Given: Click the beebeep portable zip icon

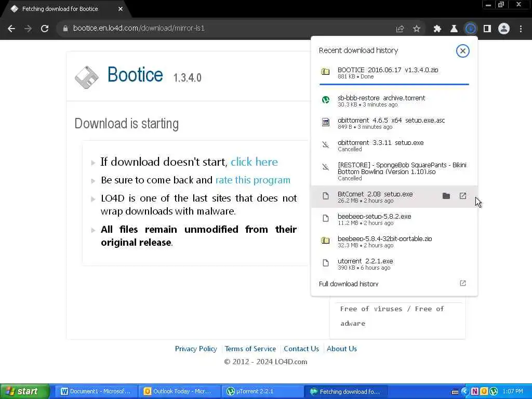Looking at the screenshot, I should (x=325, y=241).
